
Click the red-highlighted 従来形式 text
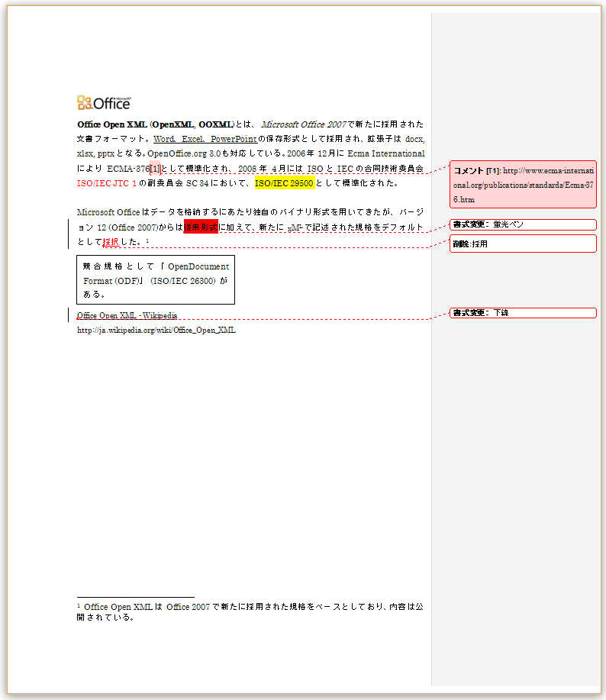pos(201,227)
